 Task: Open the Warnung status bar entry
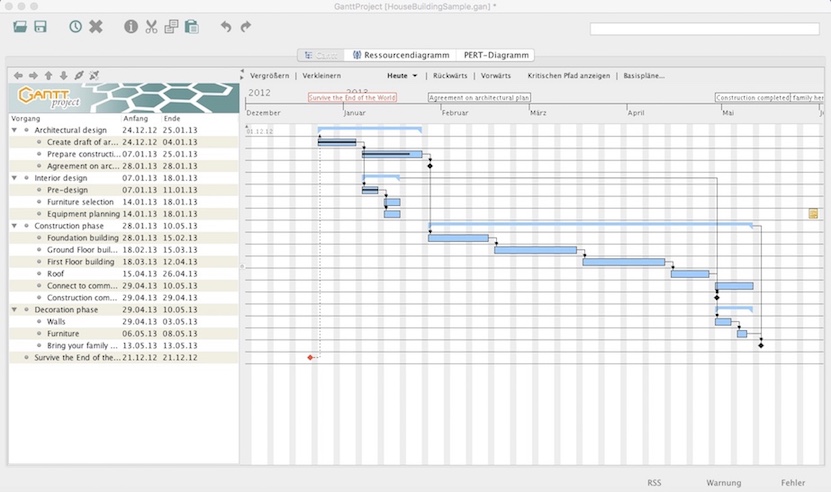coord(723,483)
